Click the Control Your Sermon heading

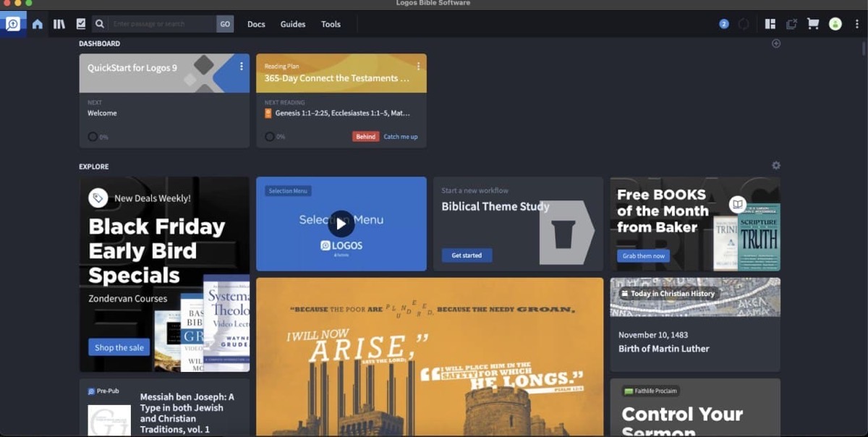682,422
